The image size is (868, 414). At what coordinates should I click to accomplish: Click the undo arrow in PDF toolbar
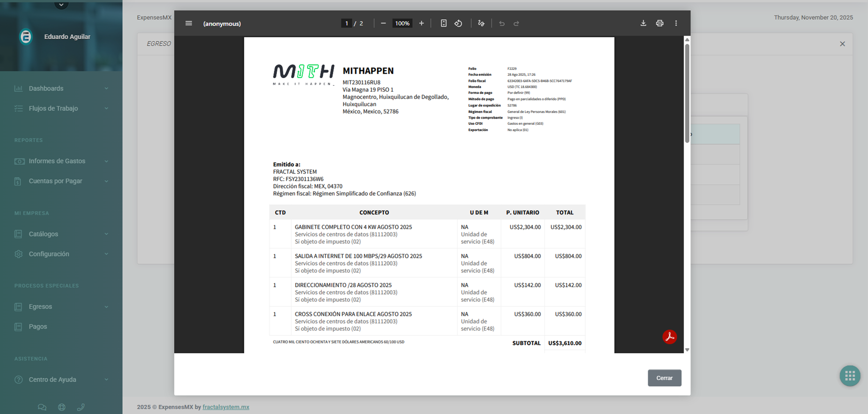[502, 23]
